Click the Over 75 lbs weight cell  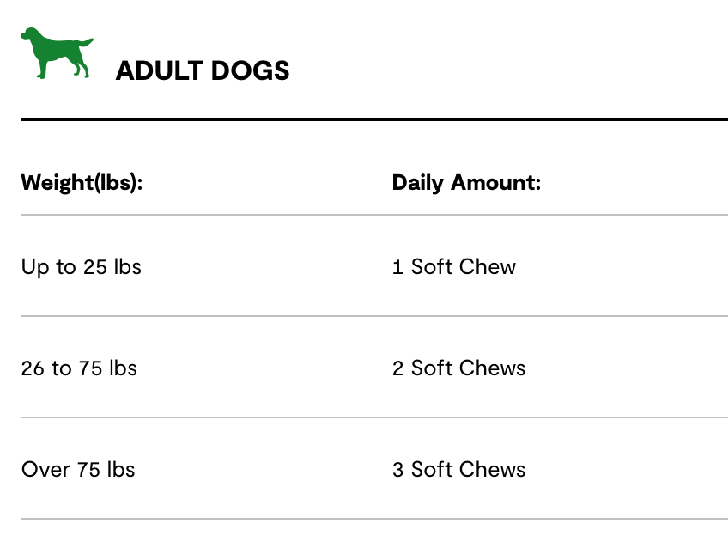[78, 470]
